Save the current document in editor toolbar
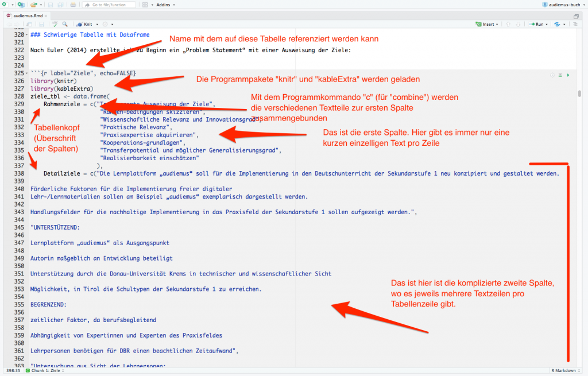588x376 pixels. click(41, 24)
